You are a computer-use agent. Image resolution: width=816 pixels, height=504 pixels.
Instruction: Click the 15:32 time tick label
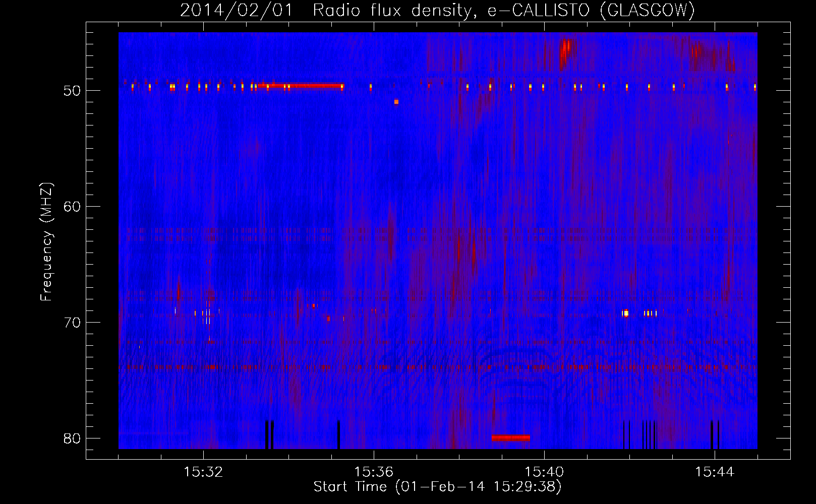(x=203, y=472)
